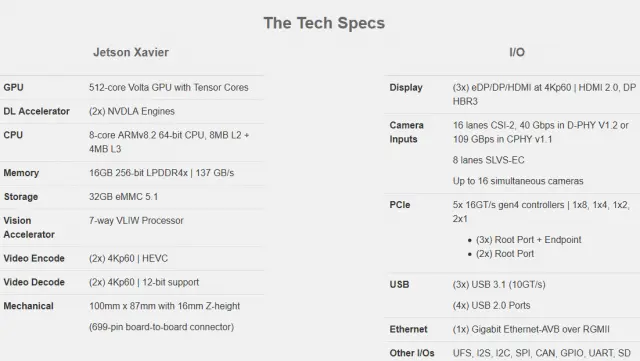
Task: Click Video Decode '12-bit support' value
Action: point(171,282)
